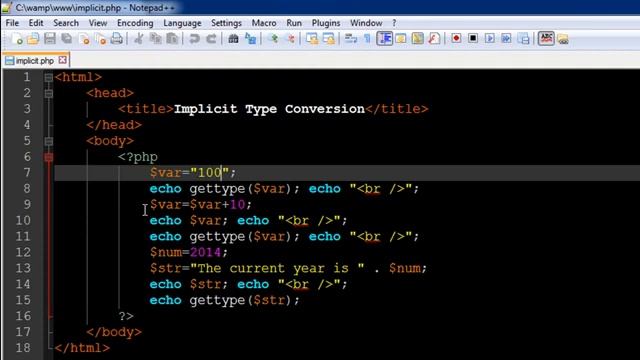
Task: Click the Open file folder icon
Action: (33, 39)
